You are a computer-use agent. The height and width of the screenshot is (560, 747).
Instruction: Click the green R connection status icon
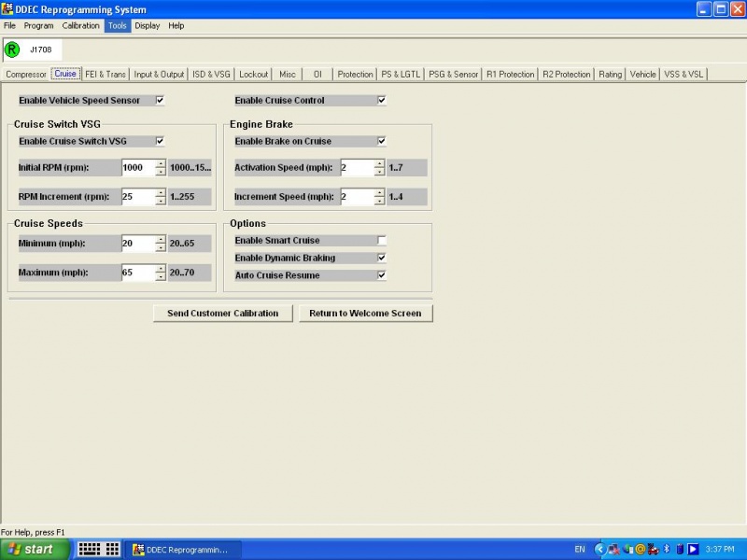click(x=12, y=49)
